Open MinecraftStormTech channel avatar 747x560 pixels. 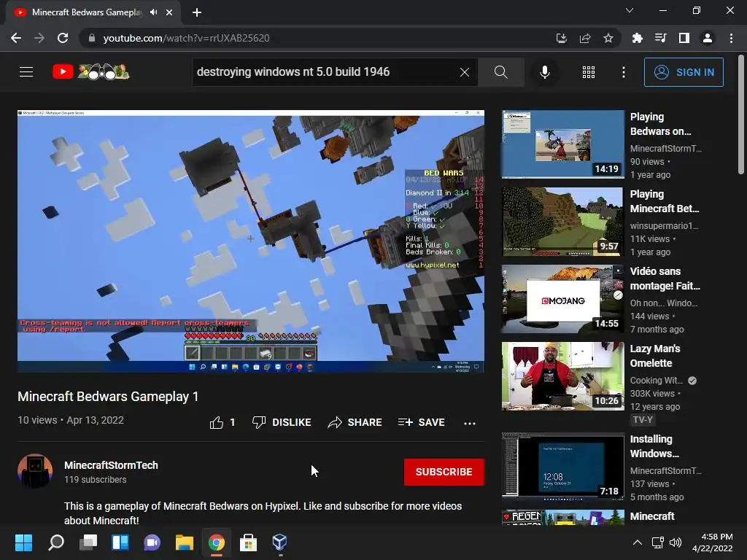35,471
